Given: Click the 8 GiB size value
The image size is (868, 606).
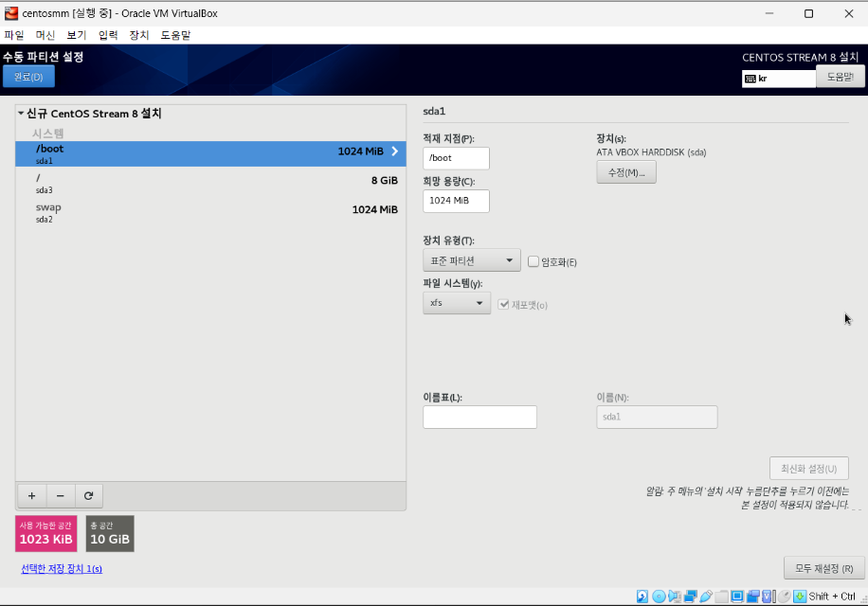Looking at the screenshot, I should pyautogui.click(x=385, y=180).
